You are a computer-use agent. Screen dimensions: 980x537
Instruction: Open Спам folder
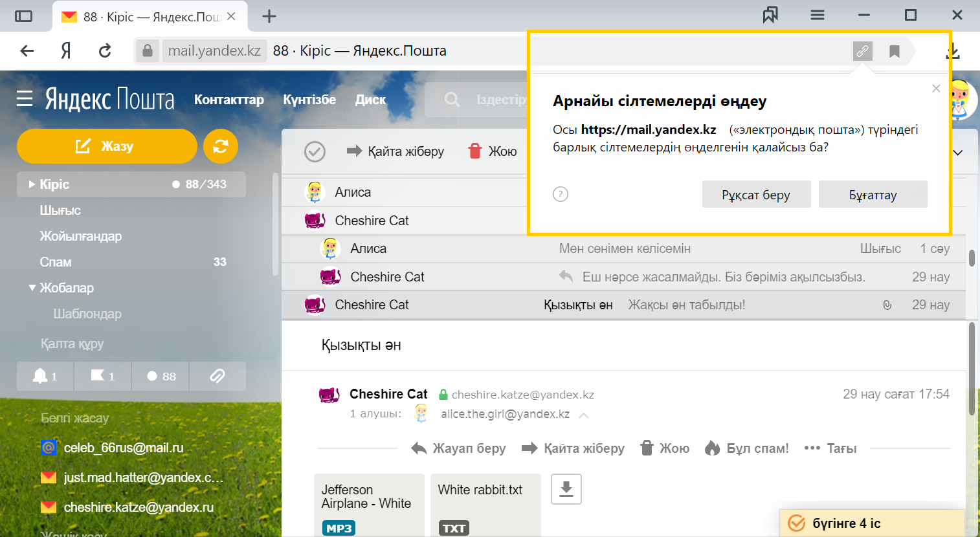tap(56, 262)
